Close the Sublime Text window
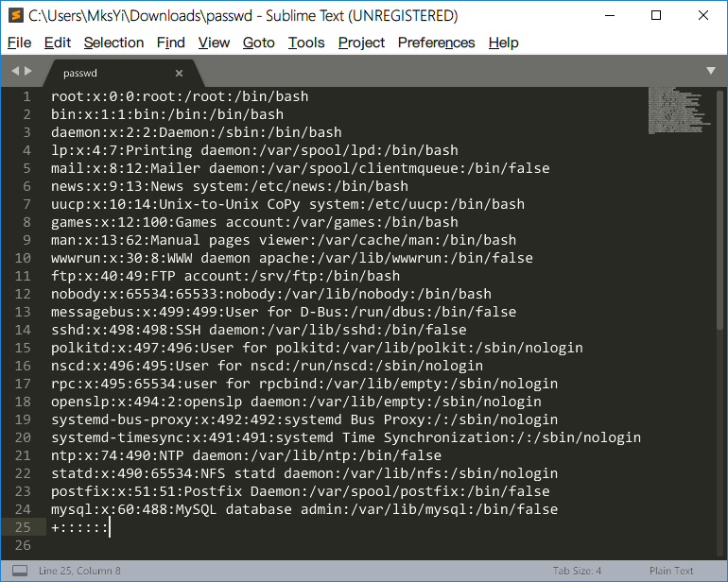 coord(703,16)
